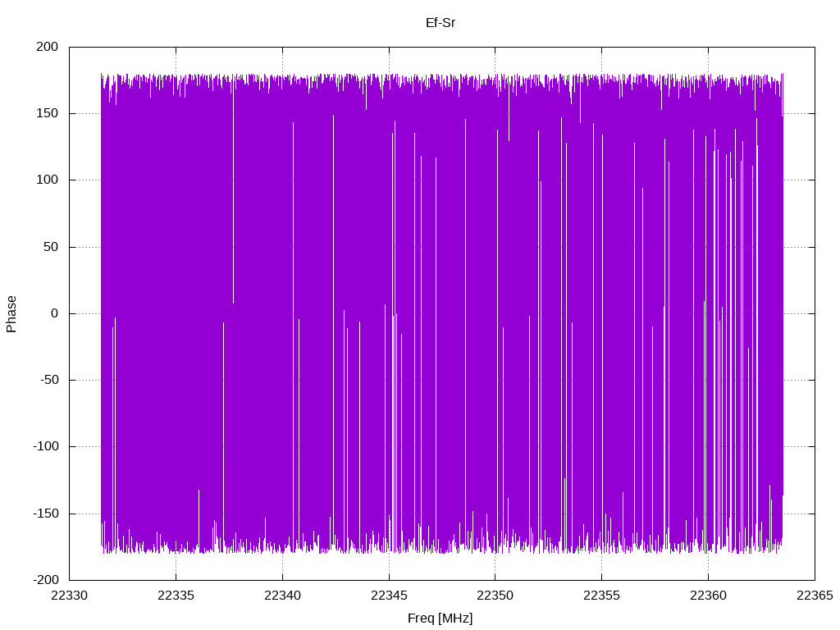Click the y-axis tick label -50
The height and width of the screenshot is (630, 840).
coord(49,380)
